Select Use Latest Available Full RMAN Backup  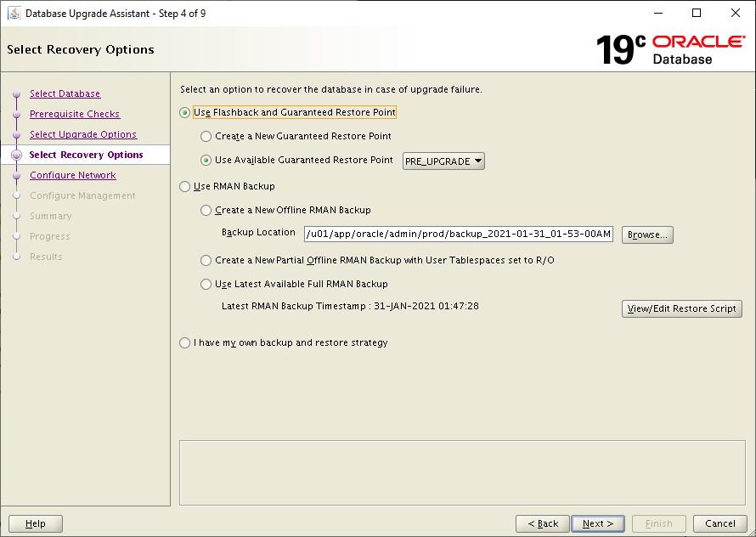(x=205, y=284)
